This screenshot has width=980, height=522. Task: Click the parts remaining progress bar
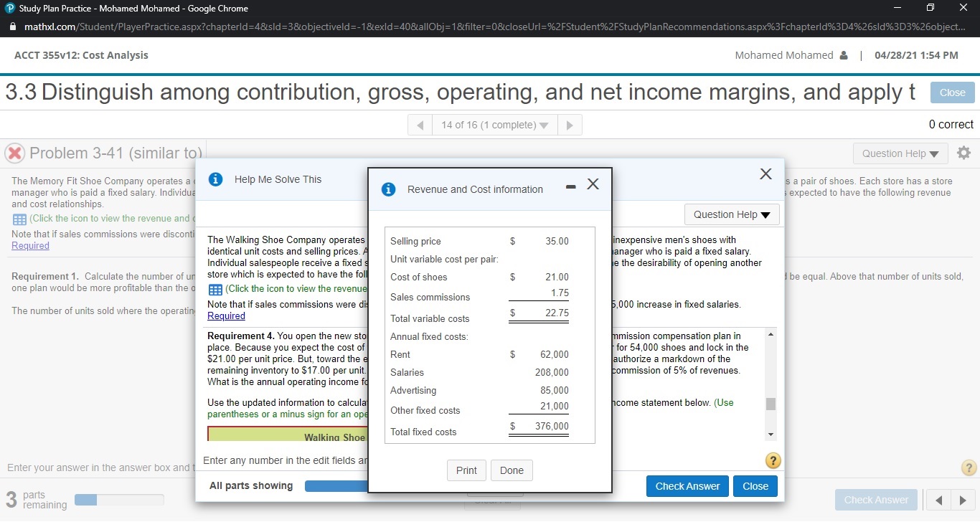tap(119, 499)
